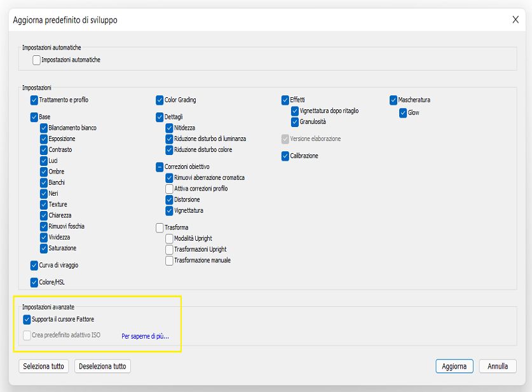Uncheck Rimuovi foschia setting
The width and height of the screenshot is (532, 392).
(x=44, y=226)
